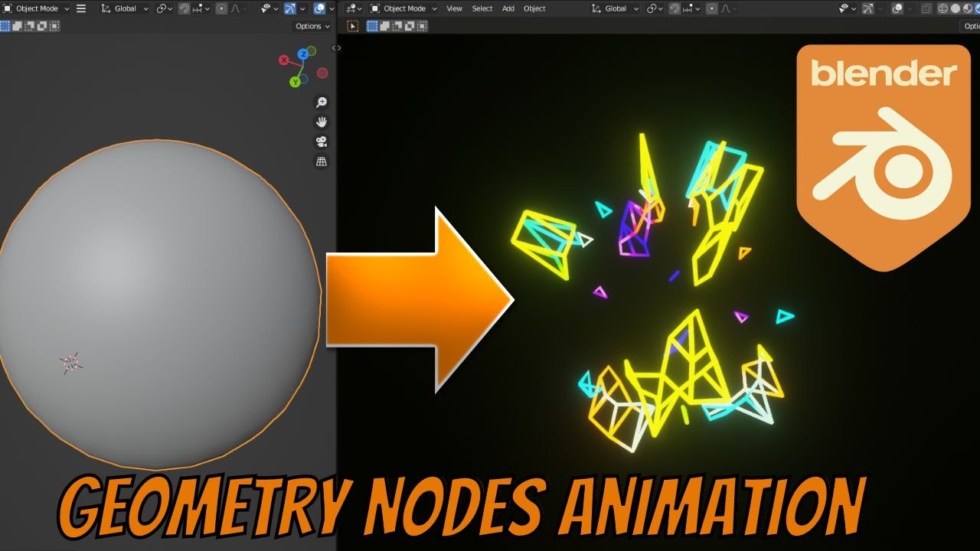Viewport: 980px width, 551px height.
Task: Open the Object menu
Action: [534, 8]
